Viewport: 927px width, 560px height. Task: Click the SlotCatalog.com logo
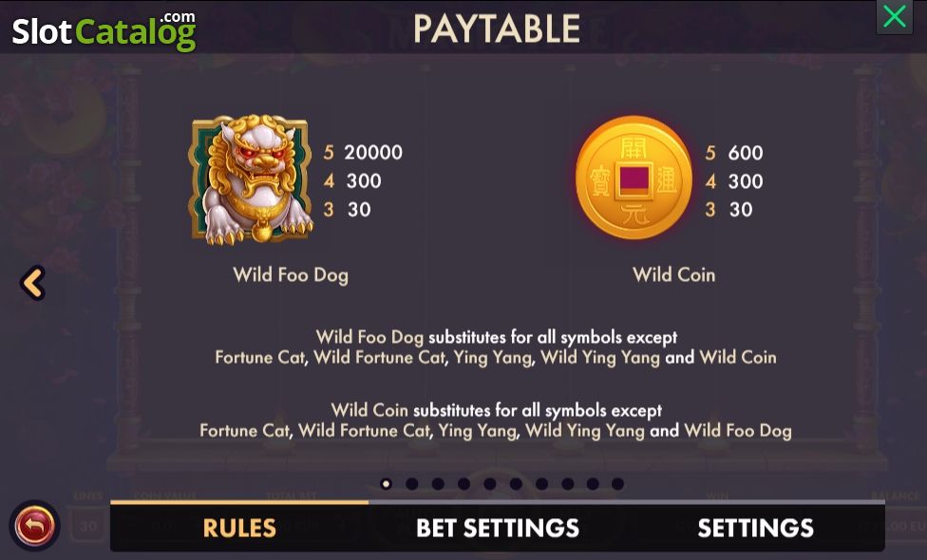tap(104, 30)
